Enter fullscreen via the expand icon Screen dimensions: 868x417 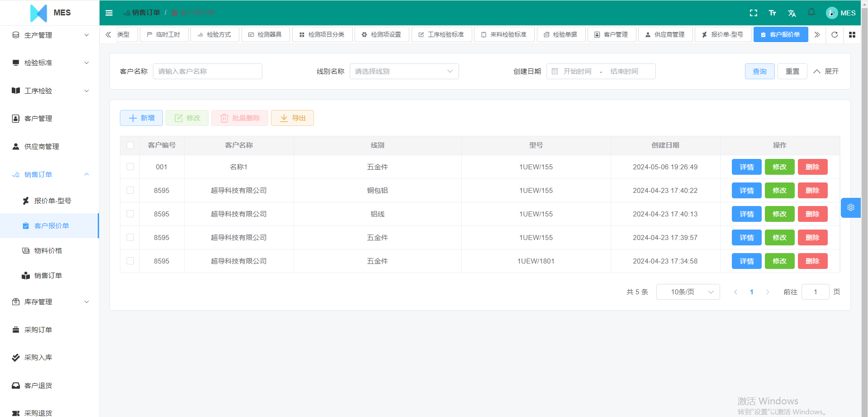754,13
